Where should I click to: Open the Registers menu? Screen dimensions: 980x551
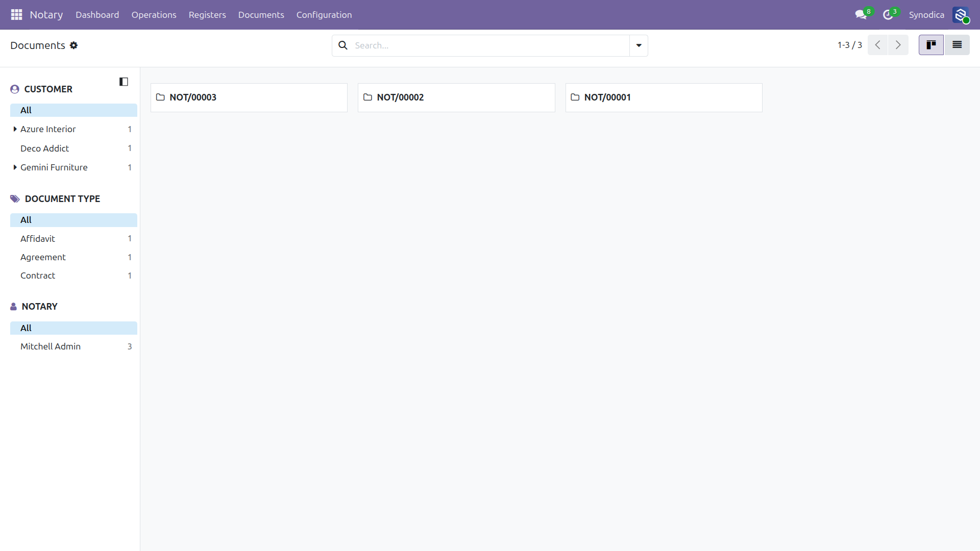[207, 15]
